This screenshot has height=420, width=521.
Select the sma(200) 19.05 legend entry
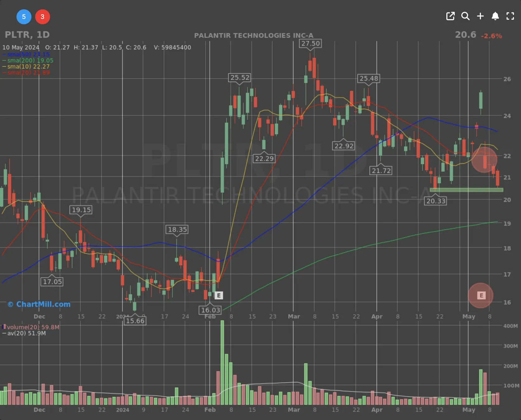(28, 60)
